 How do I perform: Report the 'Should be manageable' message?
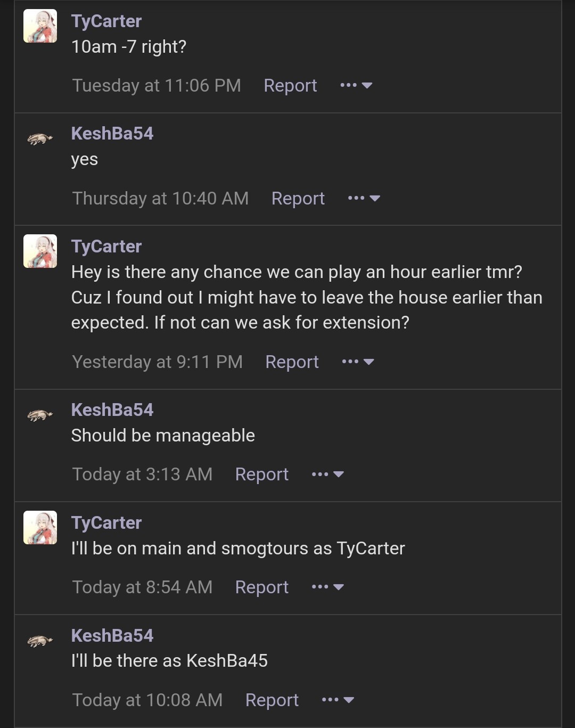(x=261, y=475)
